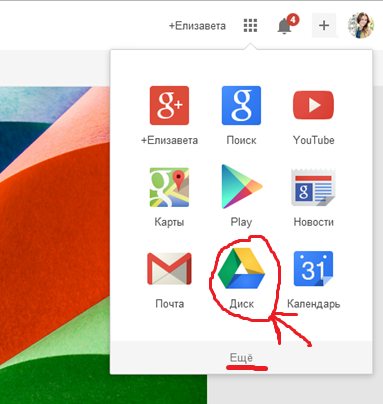Click the plus share button
Screen dimensions: 383x404
pyautogui.click(x=324, y=25)
